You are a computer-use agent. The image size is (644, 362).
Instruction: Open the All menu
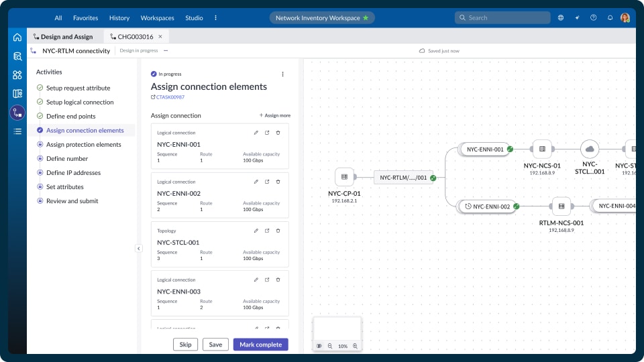pos(58,17)
